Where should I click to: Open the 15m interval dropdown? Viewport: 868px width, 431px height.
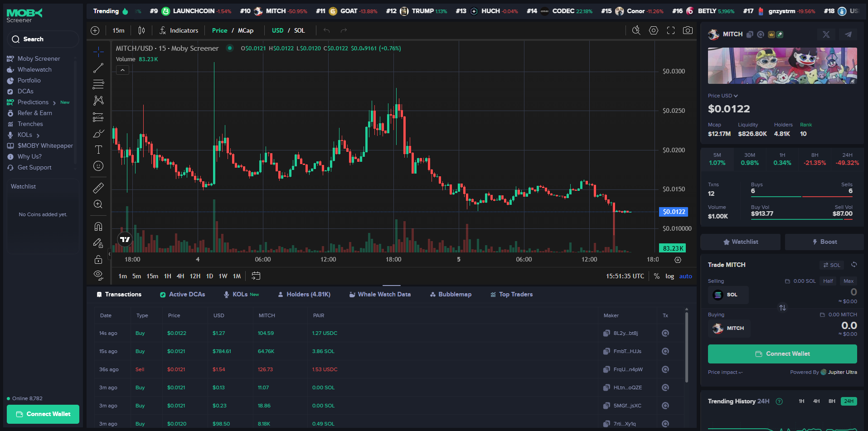(118, 30)
